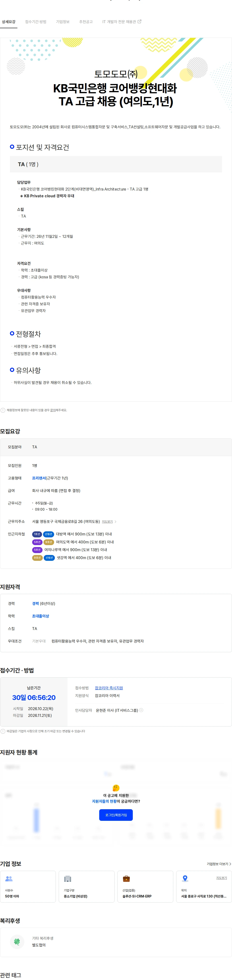Open 잡코리아 즉시지원 link

[109, 688]
